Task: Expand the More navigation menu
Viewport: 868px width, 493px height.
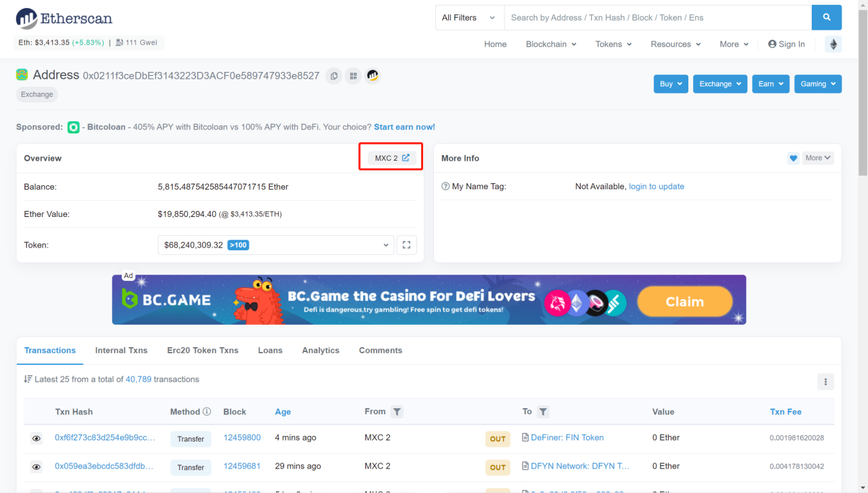Action: click(x=734, y=44)
